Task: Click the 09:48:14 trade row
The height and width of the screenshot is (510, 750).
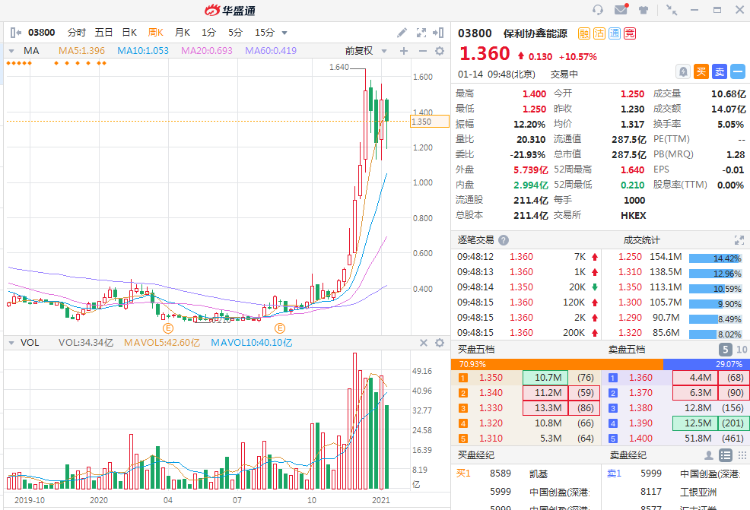Action: (x=527, y=287)
